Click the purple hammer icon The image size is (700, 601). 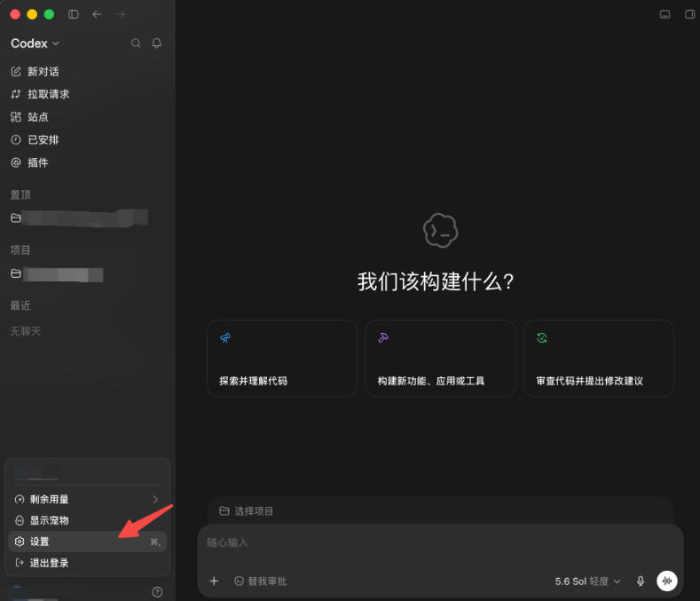pyautogui.click(x=383, y=338)
